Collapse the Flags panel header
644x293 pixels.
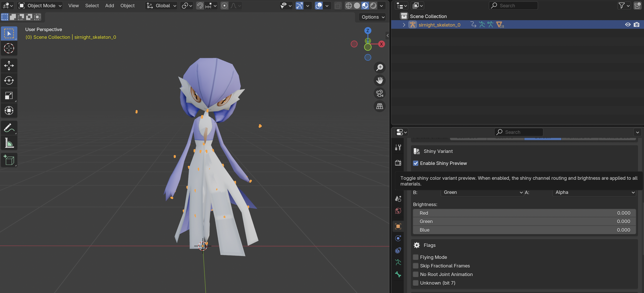524,245
